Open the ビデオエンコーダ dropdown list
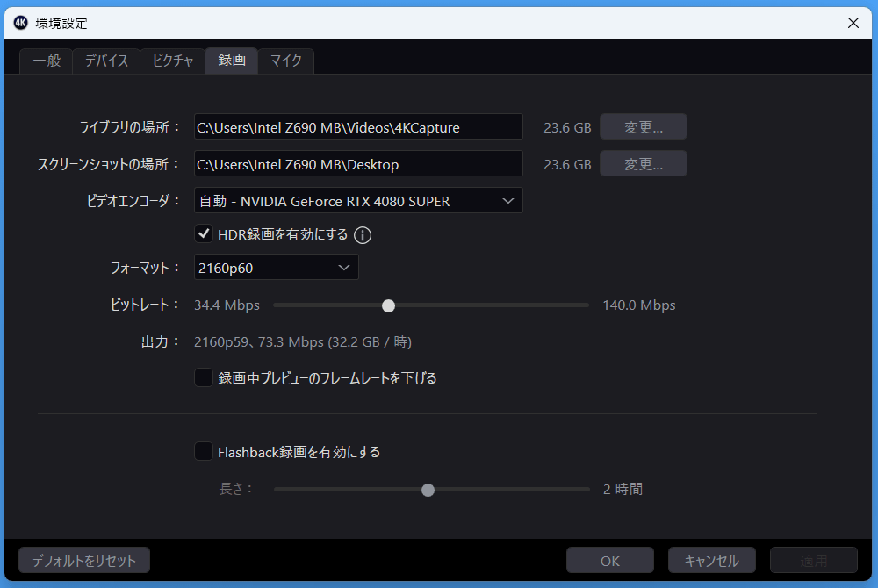 pyautogui.click(x=357, y=201)
